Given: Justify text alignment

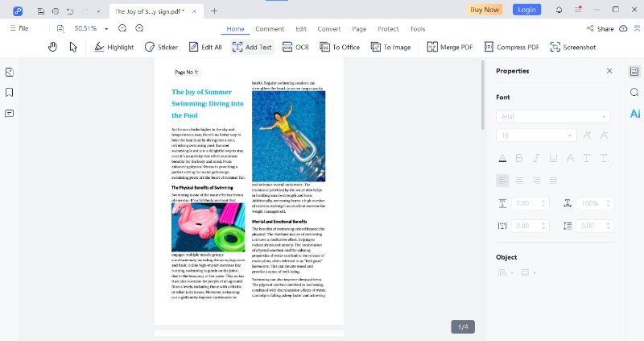Looking at the screenshot, I should pyautogui.click(x=554, y=180).
